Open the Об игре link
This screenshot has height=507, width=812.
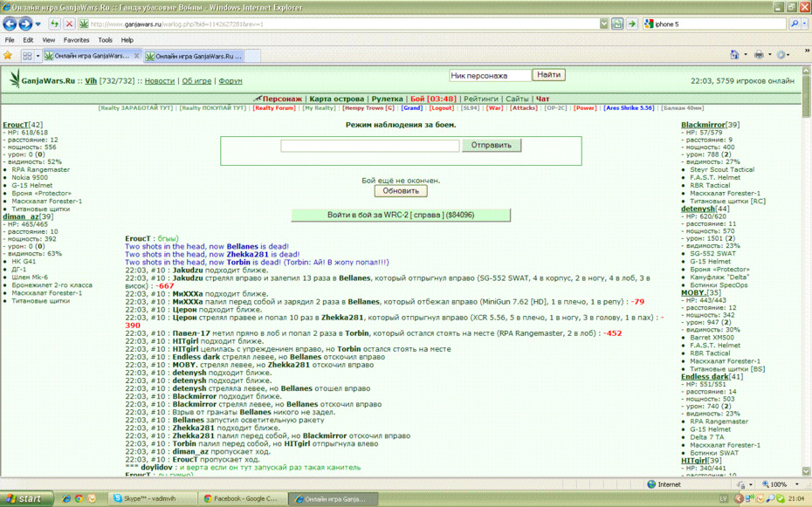click(x=196, y=80)
